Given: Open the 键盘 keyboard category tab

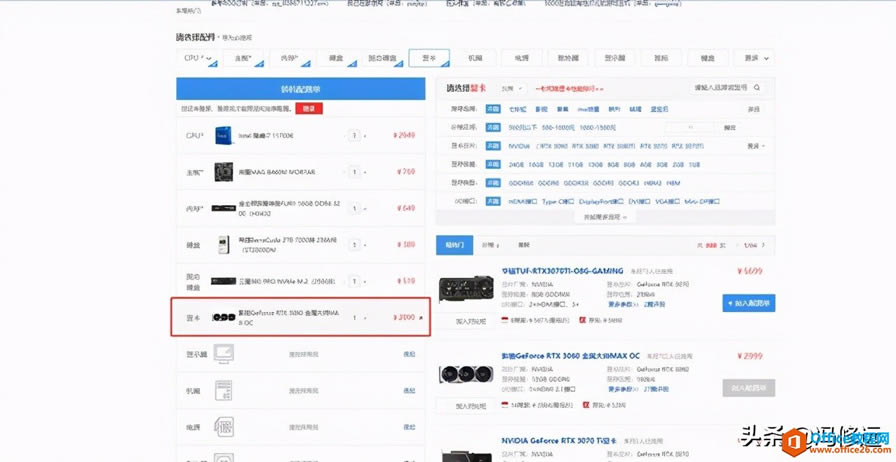Looking at the screenshot, I should coord(708,58).
